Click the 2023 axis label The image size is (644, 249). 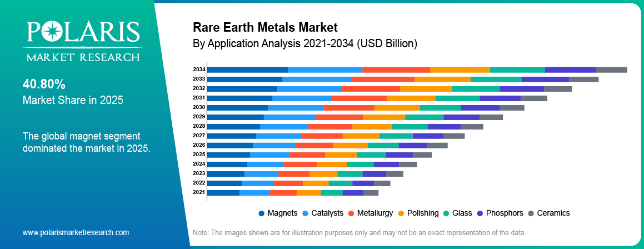[199, 173]
